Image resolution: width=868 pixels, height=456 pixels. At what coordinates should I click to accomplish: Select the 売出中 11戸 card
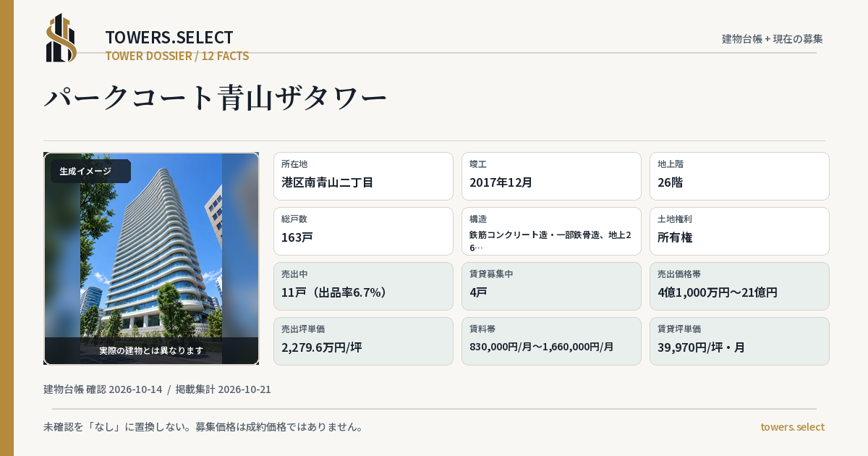(363, 286)
